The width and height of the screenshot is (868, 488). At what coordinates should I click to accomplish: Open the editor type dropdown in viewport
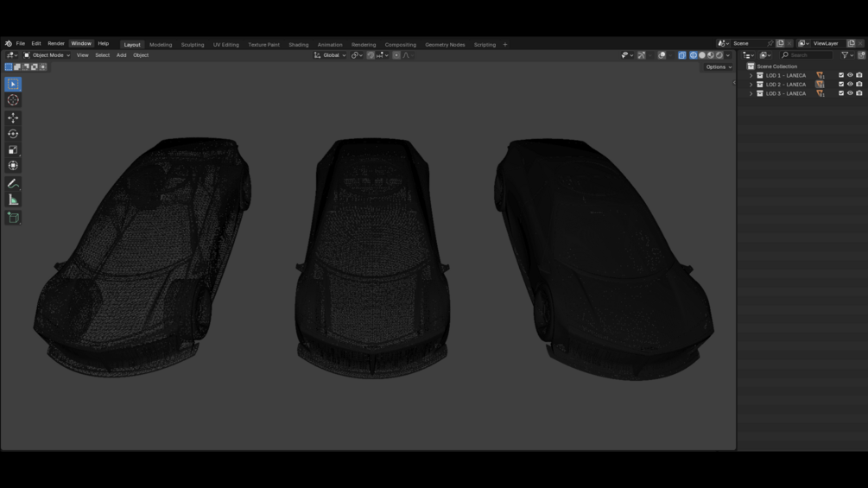click(x=11, y=55)
